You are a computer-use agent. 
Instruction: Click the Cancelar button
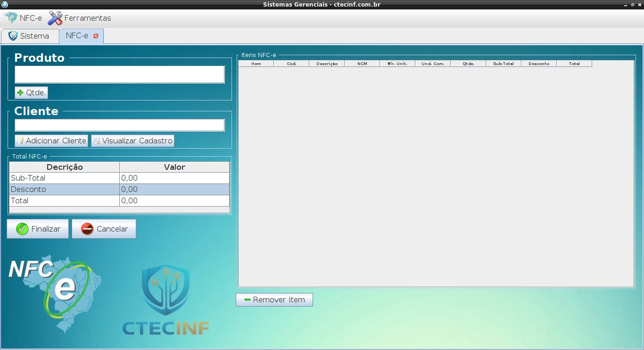click(x=104, y=229)
